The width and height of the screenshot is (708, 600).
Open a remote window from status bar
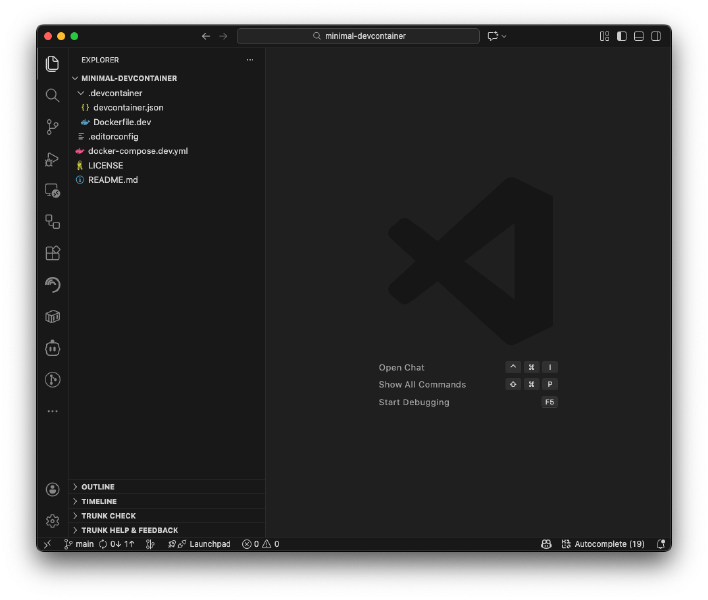[48, 544]
